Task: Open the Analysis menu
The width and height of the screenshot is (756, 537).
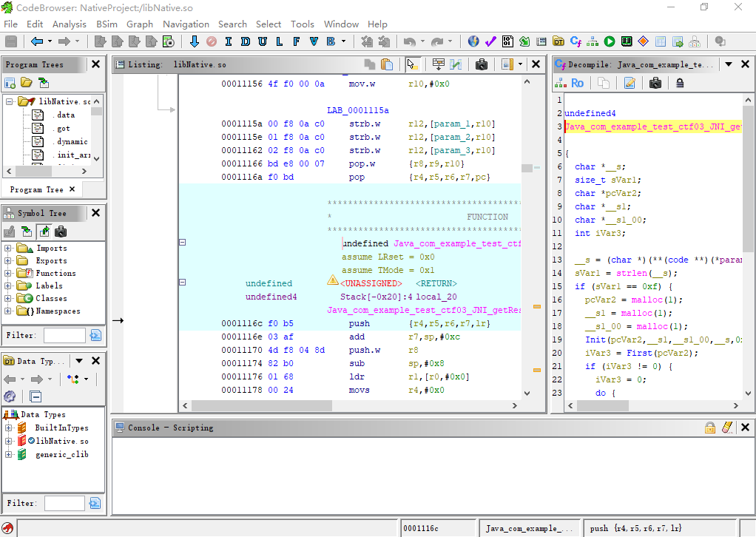Action: 70,24
